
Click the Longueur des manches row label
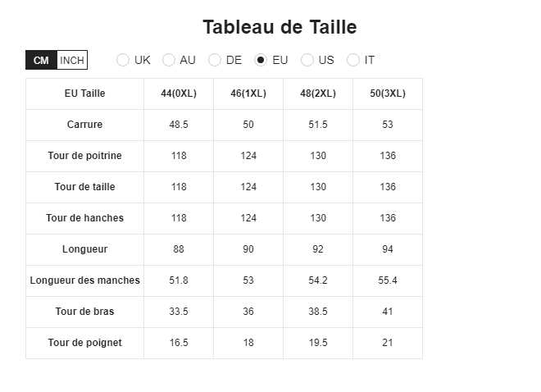[85, 280]
